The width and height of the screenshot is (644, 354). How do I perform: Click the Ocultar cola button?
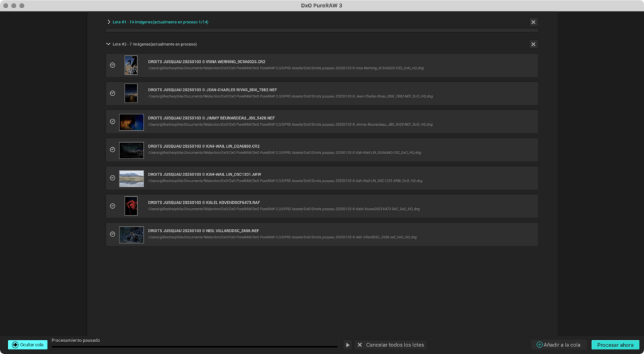[x=28, y=345]
